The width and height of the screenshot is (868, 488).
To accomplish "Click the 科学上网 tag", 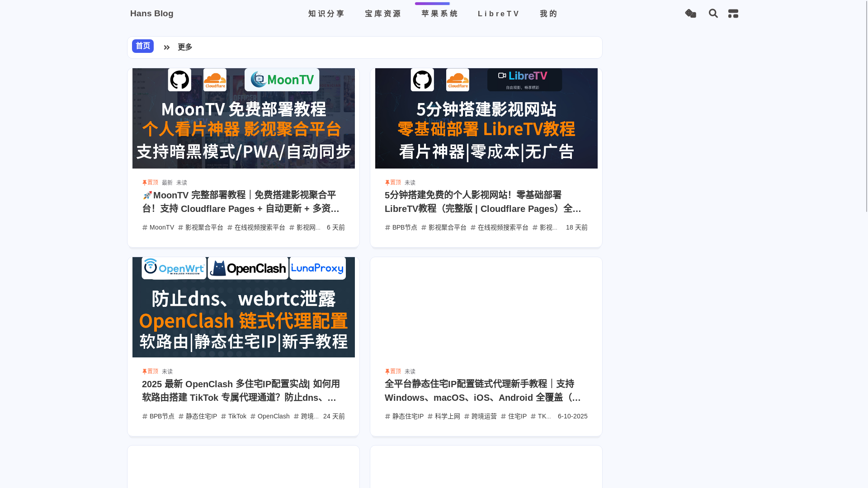I will pyautogui.click(x=444, y=416).
